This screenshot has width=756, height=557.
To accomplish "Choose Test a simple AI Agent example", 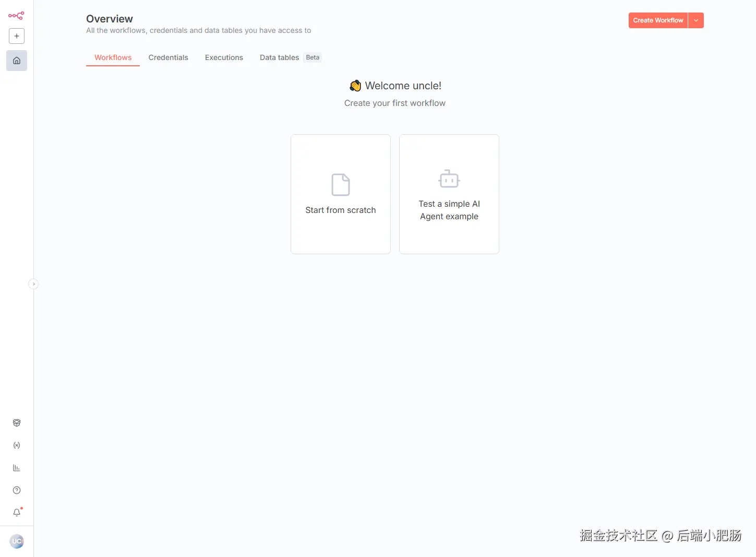I will coord(449,194).
